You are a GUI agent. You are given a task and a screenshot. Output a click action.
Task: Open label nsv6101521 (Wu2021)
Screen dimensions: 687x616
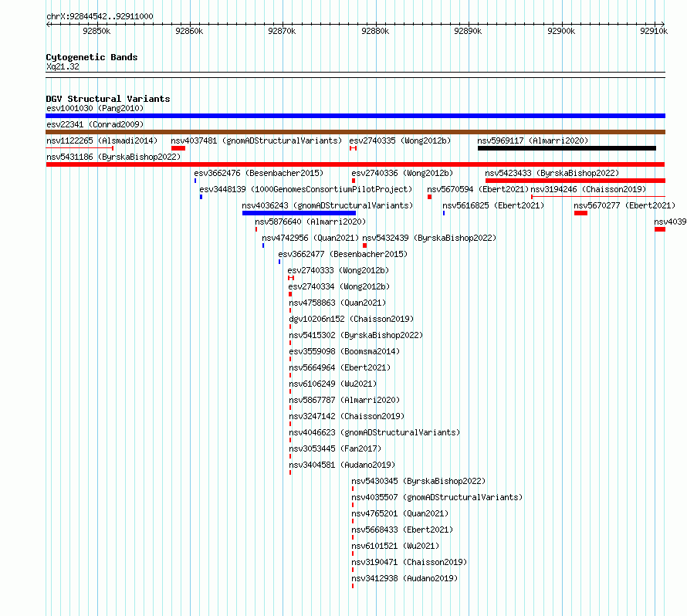(x=395, y=546)
